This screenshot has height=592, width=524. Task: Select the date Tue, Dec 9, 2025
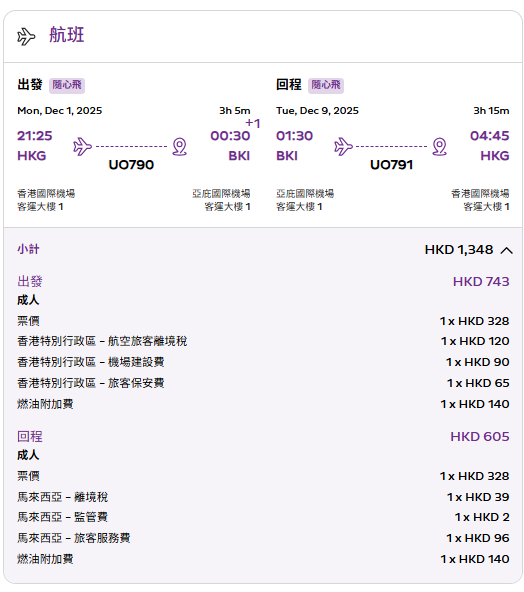pos(317,111)
